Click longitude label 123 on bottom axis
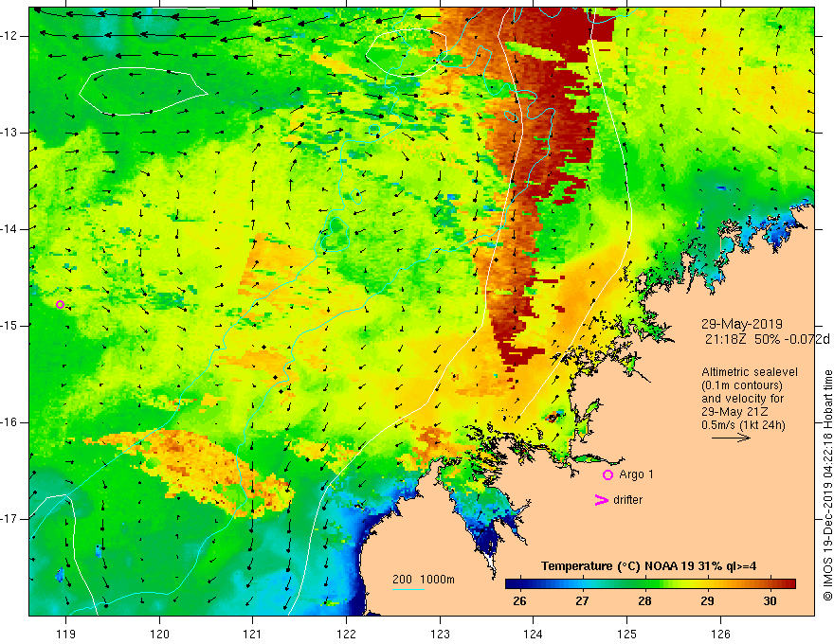This screenshot has height=644, width=834. pos(440,634)
